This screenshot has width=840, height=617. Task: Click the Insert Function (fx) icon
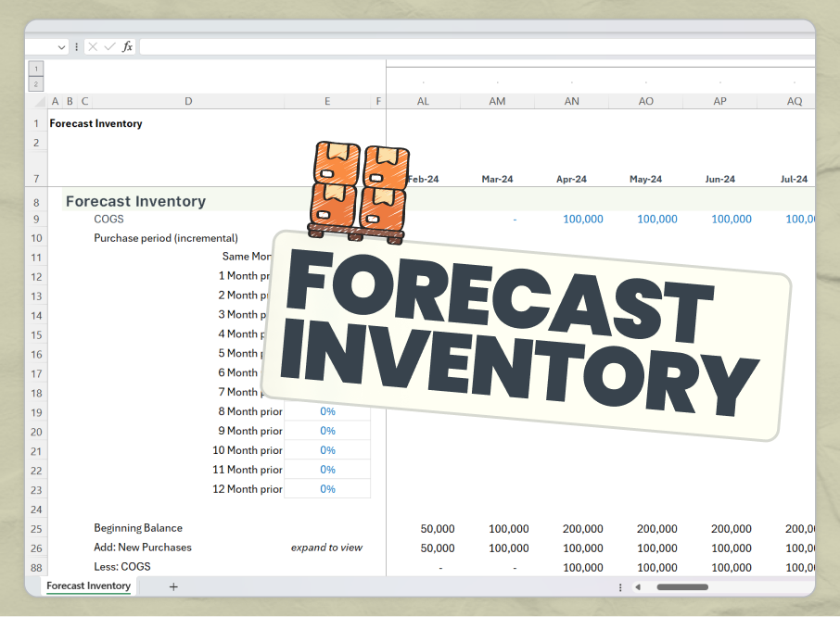click(126, 46)
